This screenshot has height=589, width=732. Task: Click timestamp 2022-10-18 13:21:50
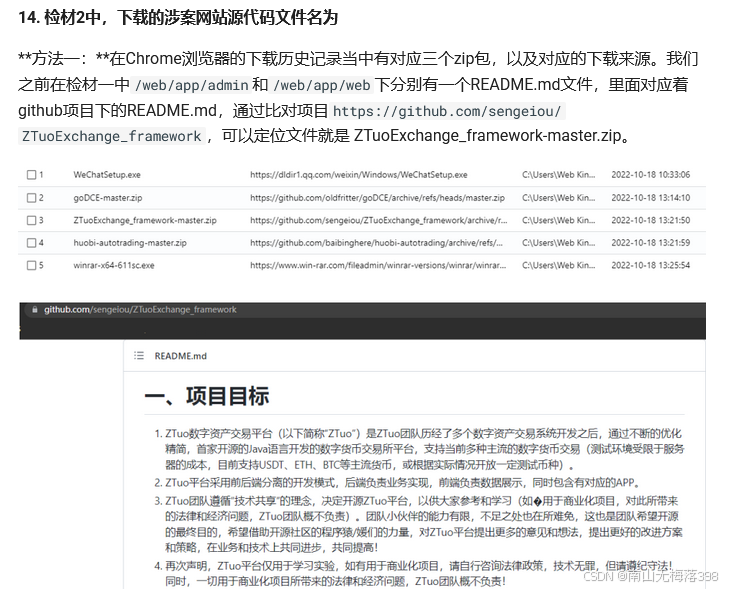pos(651,220)
